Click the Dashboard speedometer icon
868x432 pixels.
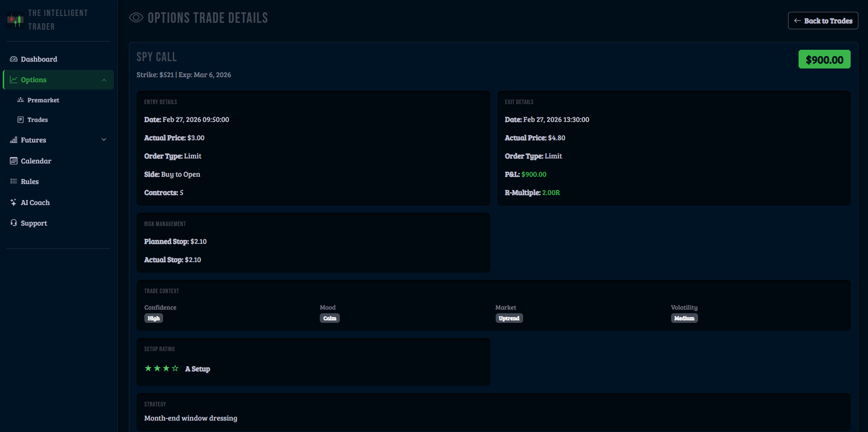[x=14, y=59]
